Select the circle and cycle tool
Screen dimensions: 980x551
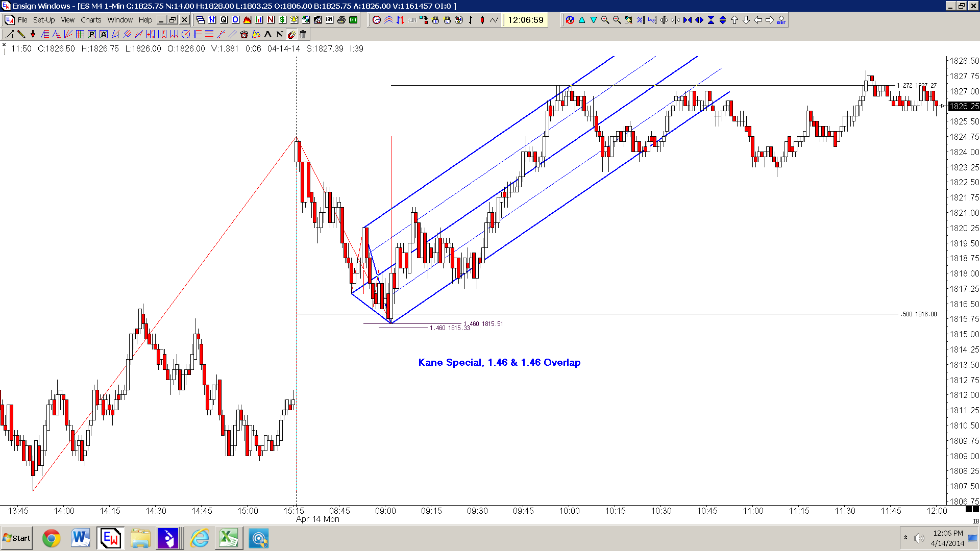click(x=186, y=34)
